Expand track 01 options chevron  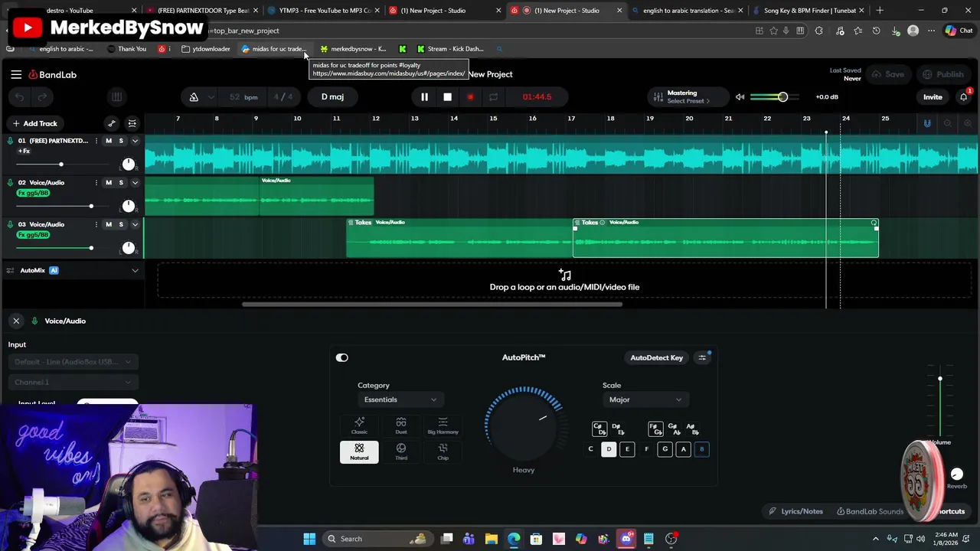tap(135, 141)
